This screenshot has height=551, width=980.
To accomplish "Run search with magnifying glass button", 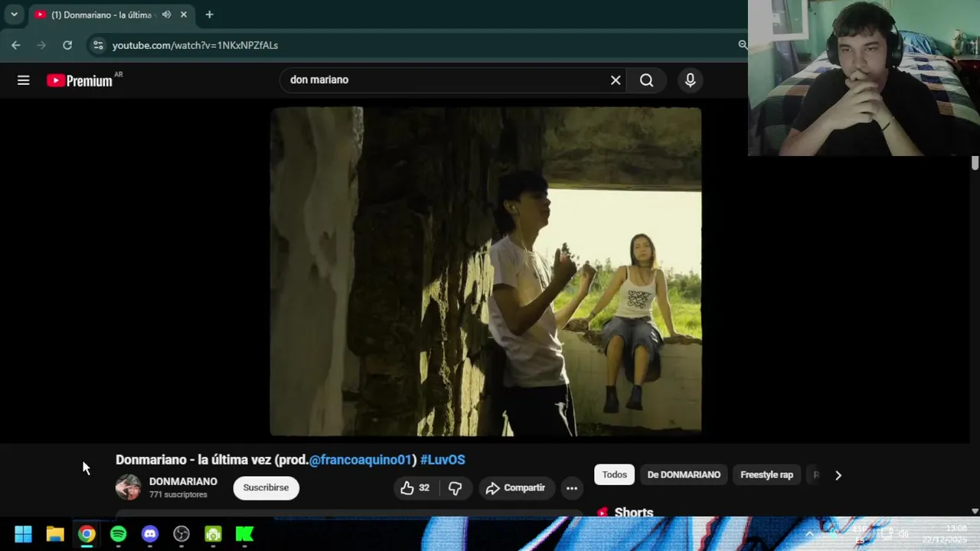I will point(646,80).
